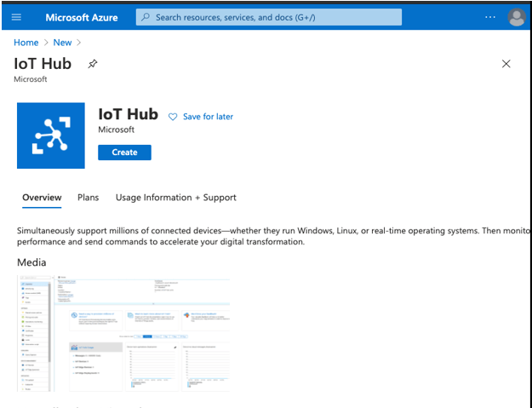Open the ellipsis more options menu

click(x=490, y=17)
